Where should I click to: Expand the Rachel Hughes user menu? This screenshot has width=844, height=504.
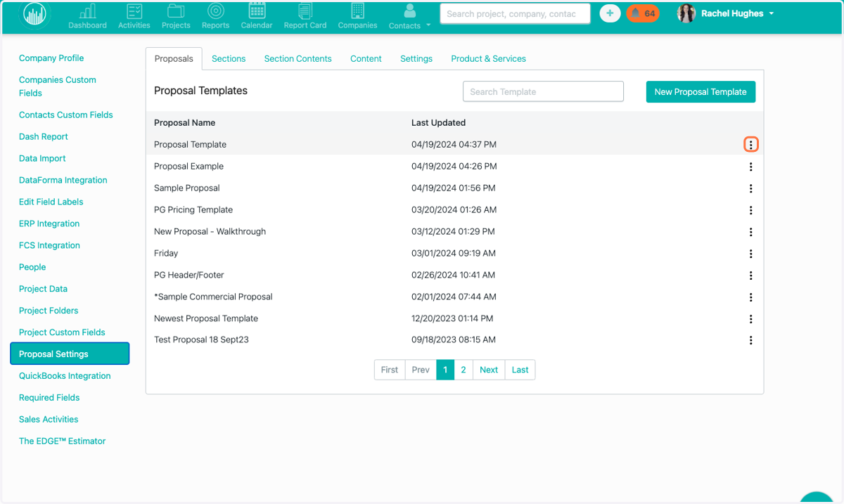772,13
